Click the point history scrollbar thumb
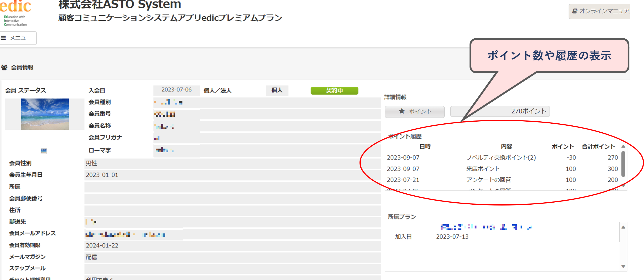 click(623, 164)
